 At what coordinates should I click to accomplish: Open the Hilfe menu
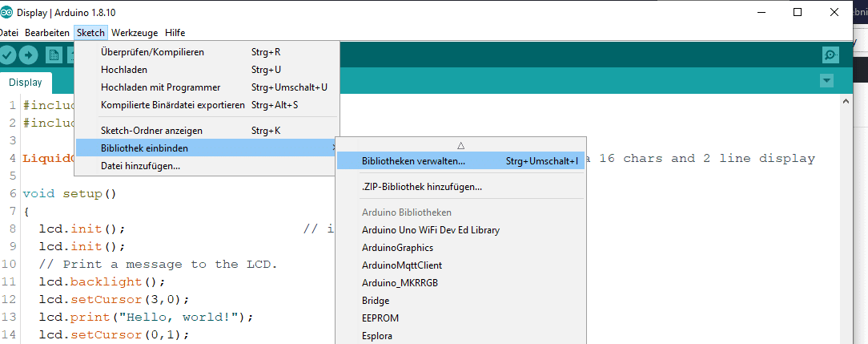click(x=175, y=33)
